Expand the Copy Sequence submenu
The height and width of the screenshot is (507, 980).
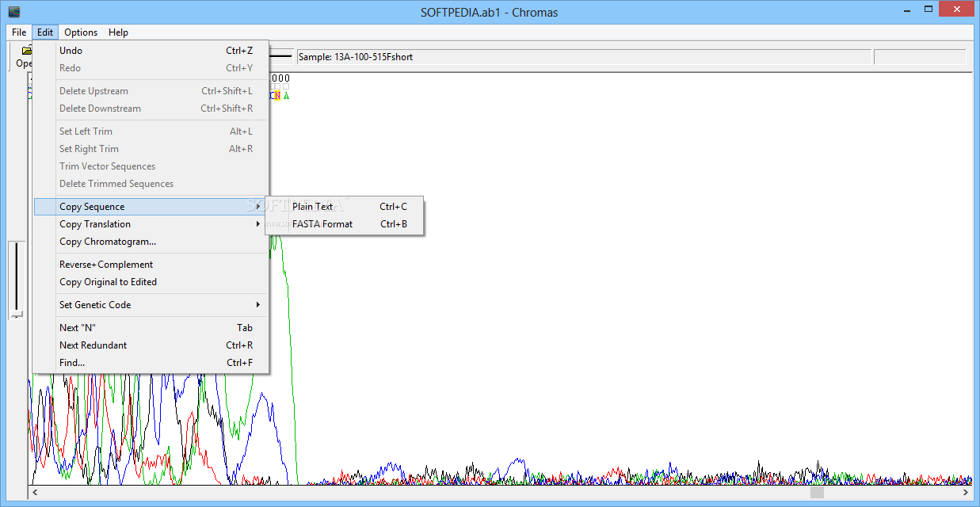click(x=151, y=207)
